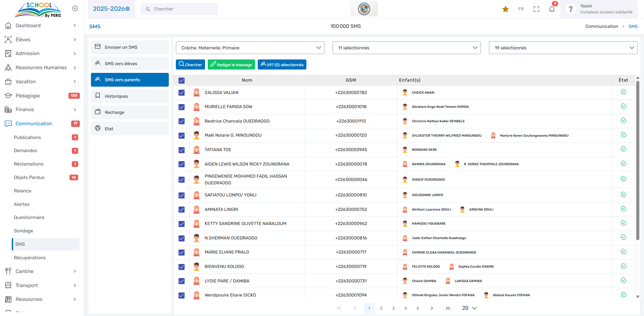Click the Rediger le message button
Screen dimensions: 644x316
tap(231, 64)
